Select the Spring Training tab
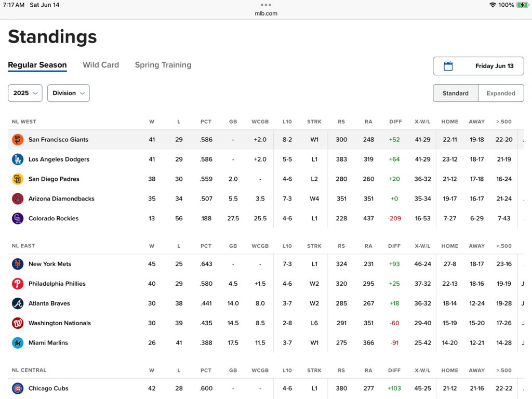Viewport: 532px width, 399px height. pos(163,65)
